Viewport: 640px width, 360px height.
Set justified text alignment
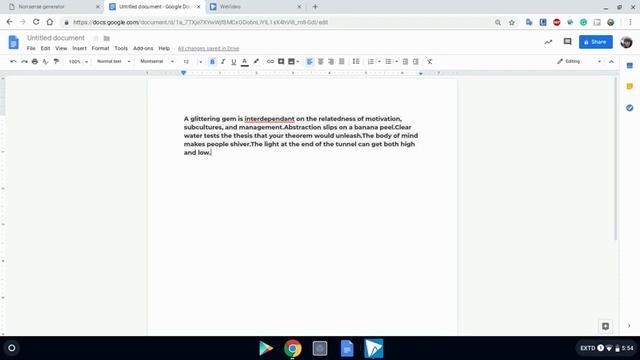[x=342, y=62]
